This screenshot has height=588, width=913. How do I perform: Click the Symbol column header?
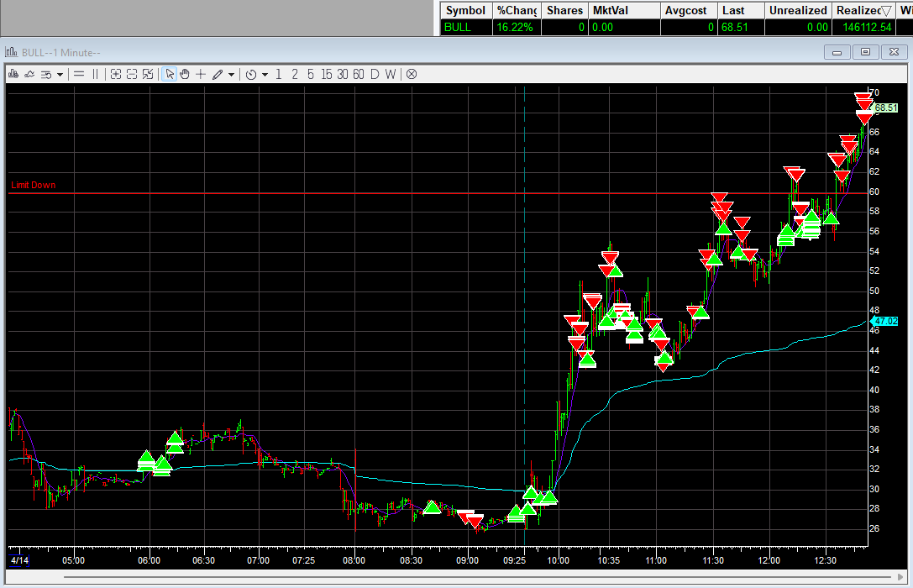tap(465, 10)
